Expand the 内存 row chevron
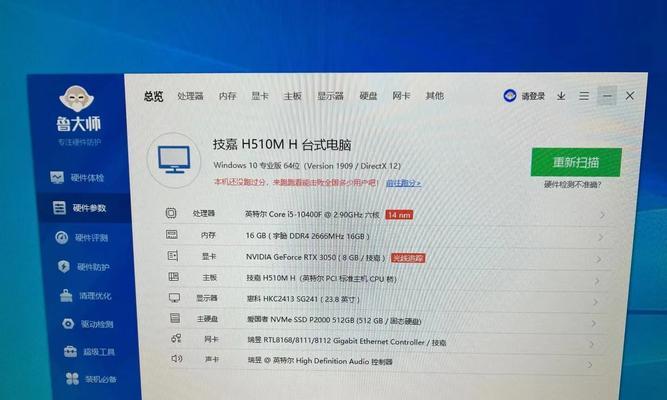The width and height of the screenshot is (667, 400). 600,237
